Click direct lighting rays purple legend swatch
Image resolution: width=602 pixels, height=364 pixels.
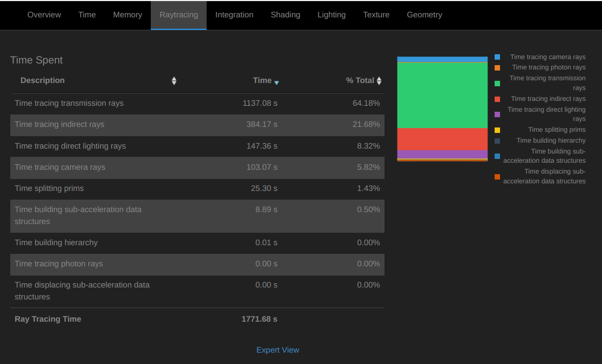(x=497, y=114)
